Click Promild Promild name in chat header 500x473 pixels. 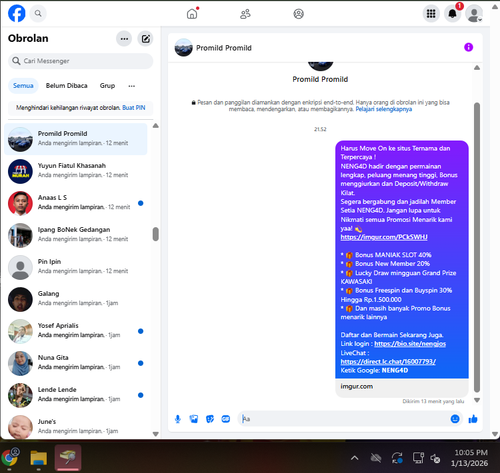pyautogui.click(x=224, y=48)
